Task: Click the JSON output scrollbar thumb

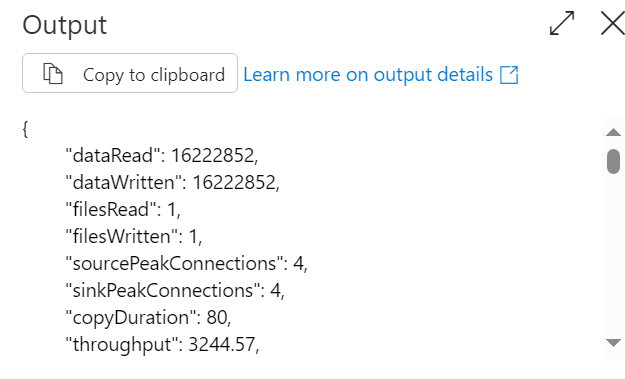Action: 613,161
